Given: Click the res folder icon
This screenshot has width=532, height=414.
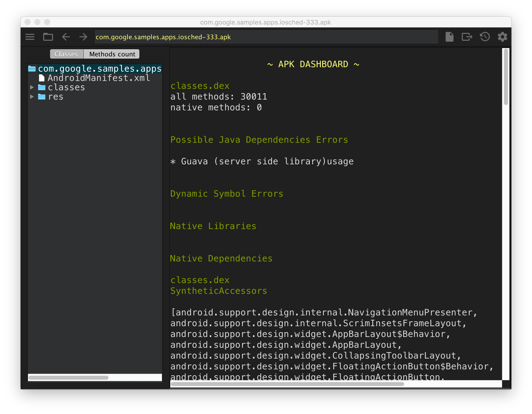Looking at the screenshot, I should tap(42, 96).
